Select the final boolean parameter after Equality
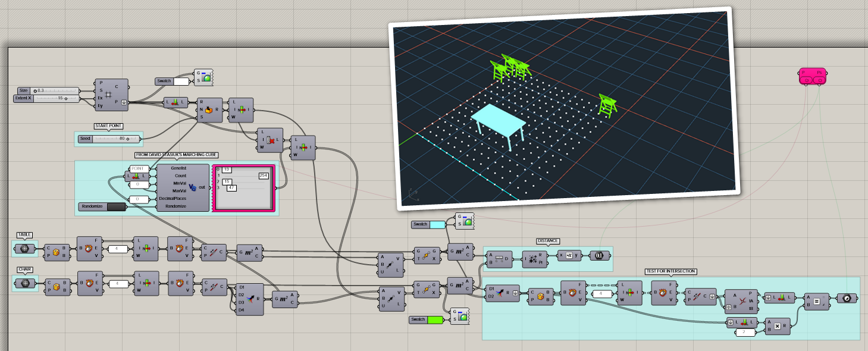 pyautogui.click(x=847, y=299)
